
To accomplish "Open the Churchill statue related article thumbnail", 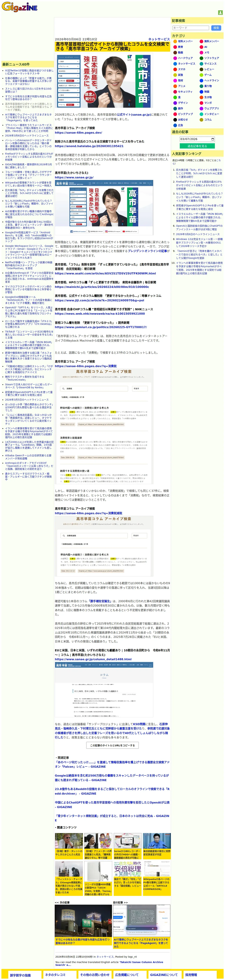I will (x=69, y=869).
